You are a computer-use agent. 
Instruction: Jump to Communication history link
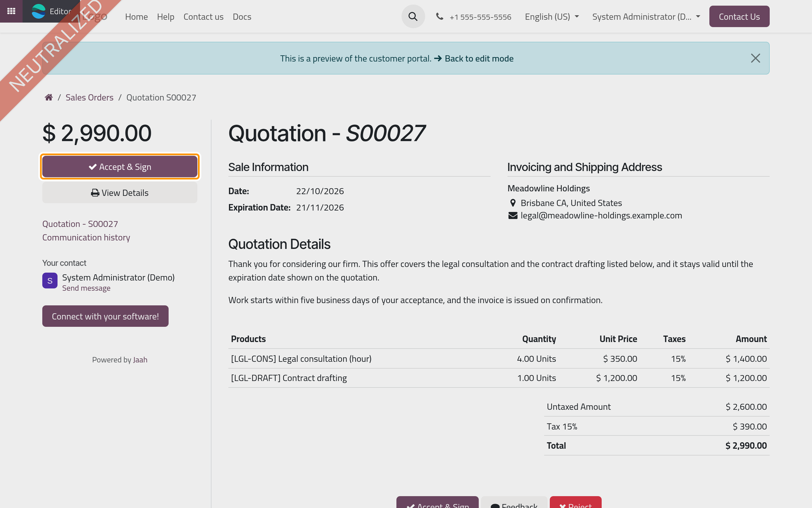pyautogui.click(x=86, y=237)
